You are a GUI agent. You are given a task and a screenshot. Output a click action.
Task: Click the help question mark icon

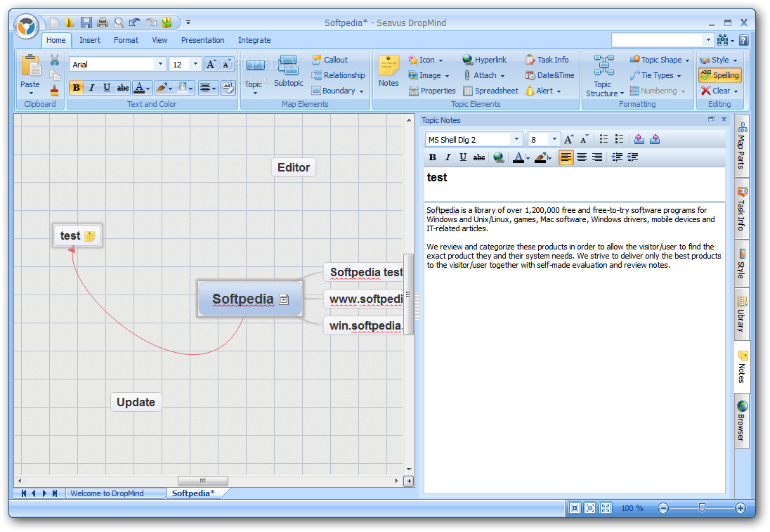[744, 40]
